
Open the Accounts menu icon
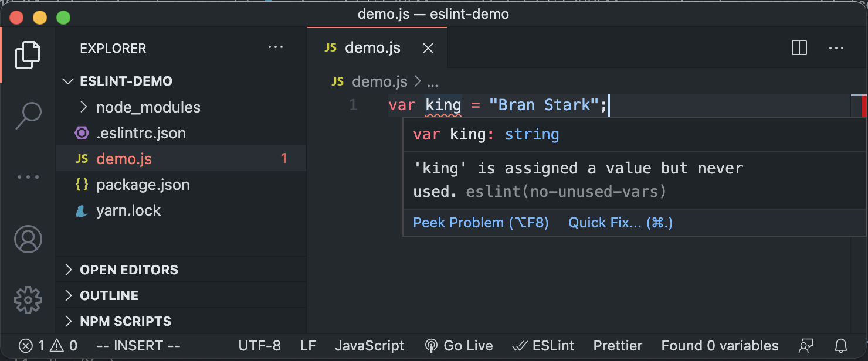tap(28, 239)
